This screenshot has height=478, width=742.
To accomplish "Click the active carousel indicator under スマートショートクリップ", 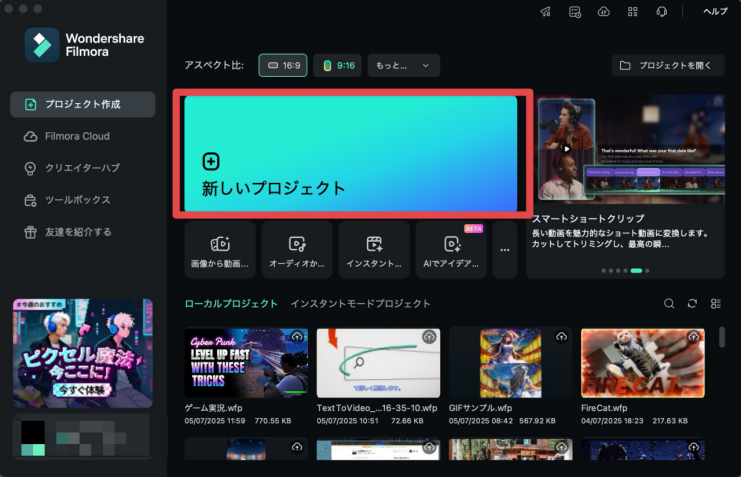I will pos(636,271).
